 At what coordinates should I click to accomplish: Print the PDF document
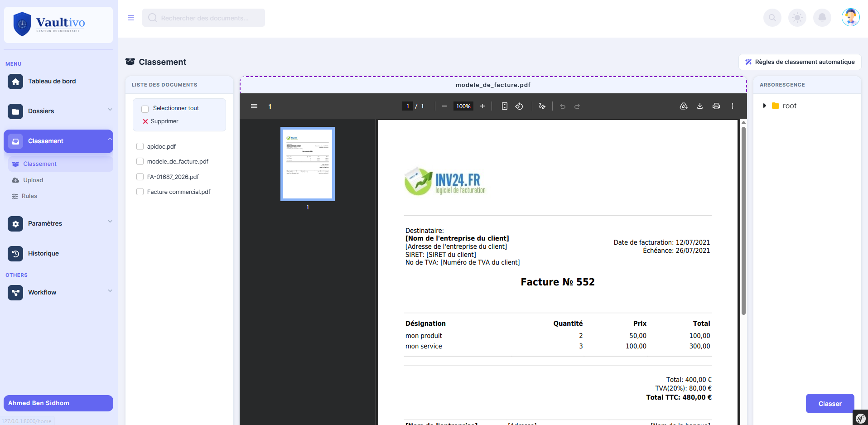pos(716,106)
